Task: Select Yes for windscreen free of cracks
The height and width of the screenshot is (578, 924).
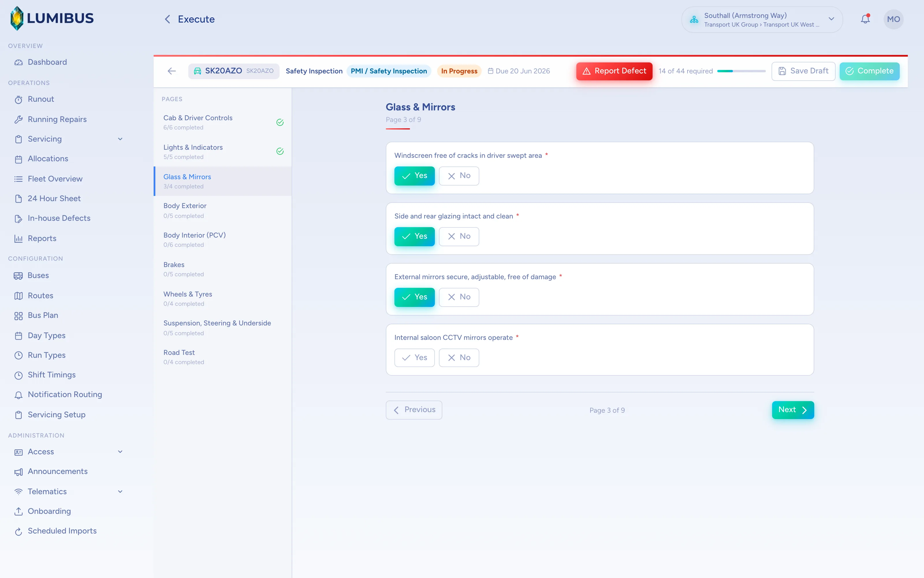Action: tap(414, 176)
